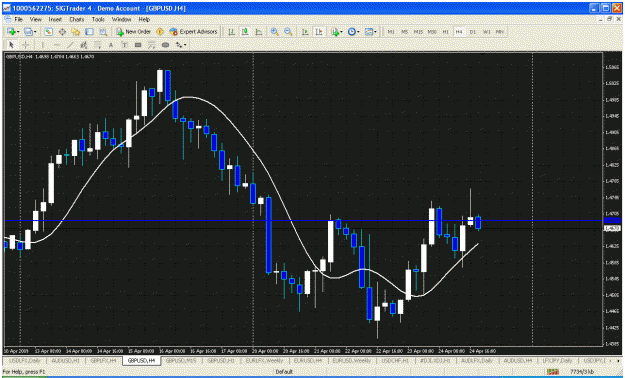
Task: Open the Charts menu
Action: [77, 19]
